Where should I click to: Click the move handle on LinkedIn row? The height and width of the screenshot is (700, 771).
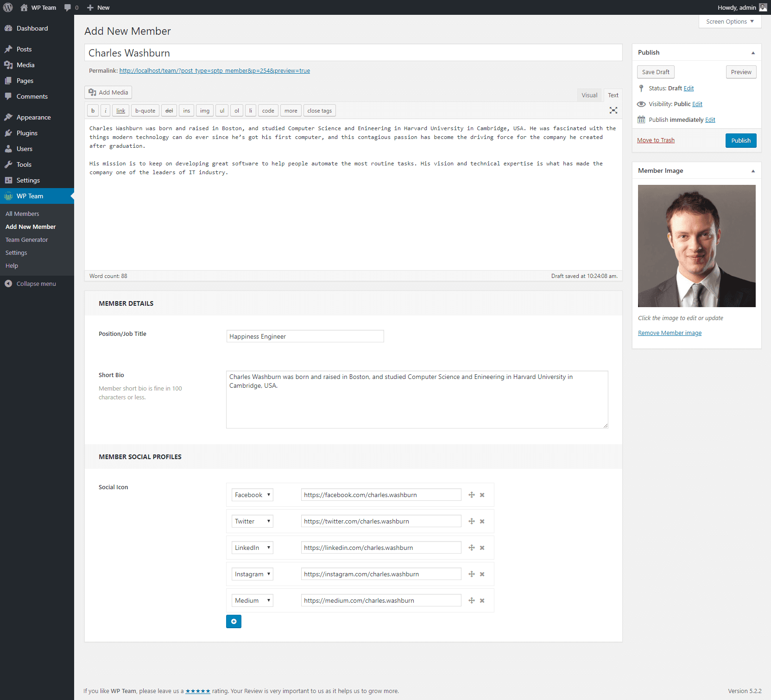[x=472, y=548]
